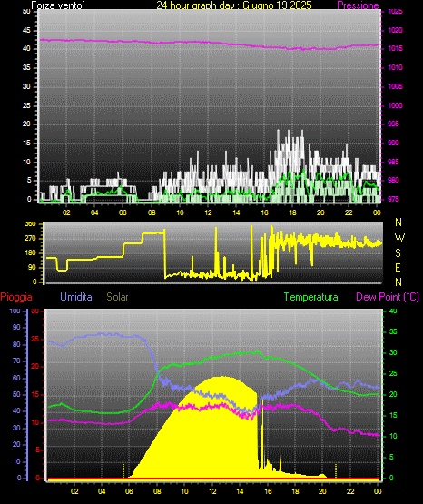The image size is (423, 504).
Task: Click the compass letter S beside wind direction graph
Action: [x=398, y=253]
